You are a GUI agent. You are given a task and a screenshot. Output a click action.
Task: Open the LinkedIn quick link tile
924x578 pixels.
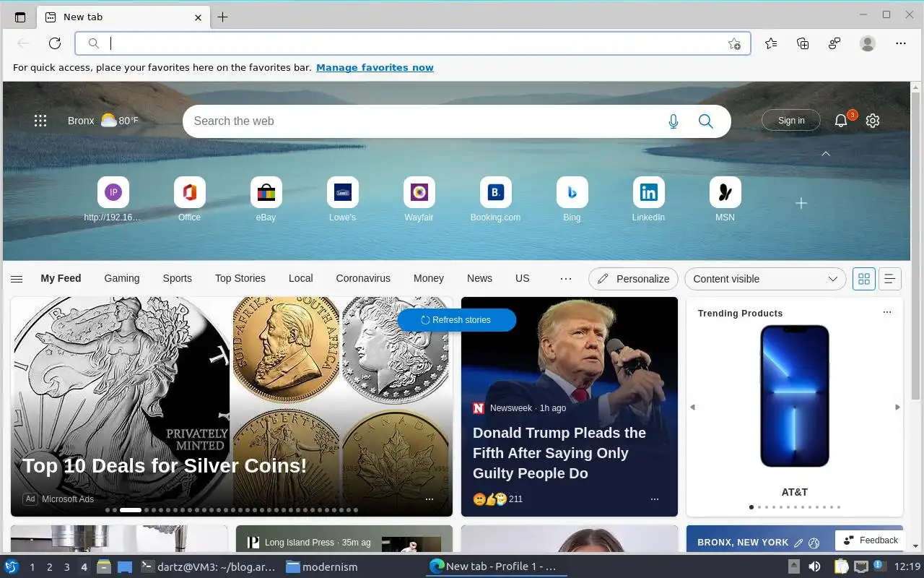[x=648, y=199]
